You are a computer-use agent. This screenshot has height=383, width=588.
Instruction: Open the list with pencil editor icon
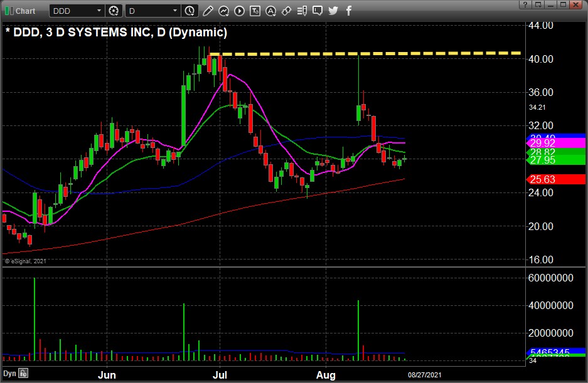(x=302, y=11)
